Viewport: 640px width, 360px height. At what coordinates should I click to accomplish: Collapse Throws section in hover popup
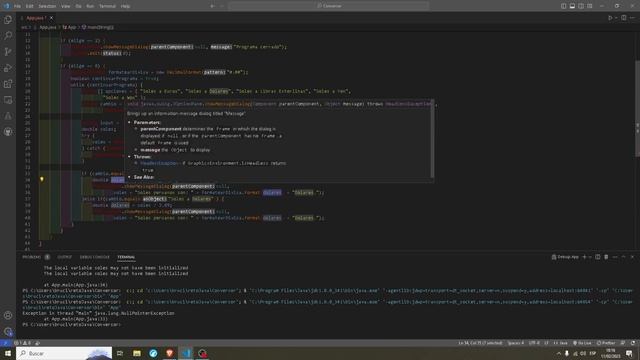(x=129, y=157)
